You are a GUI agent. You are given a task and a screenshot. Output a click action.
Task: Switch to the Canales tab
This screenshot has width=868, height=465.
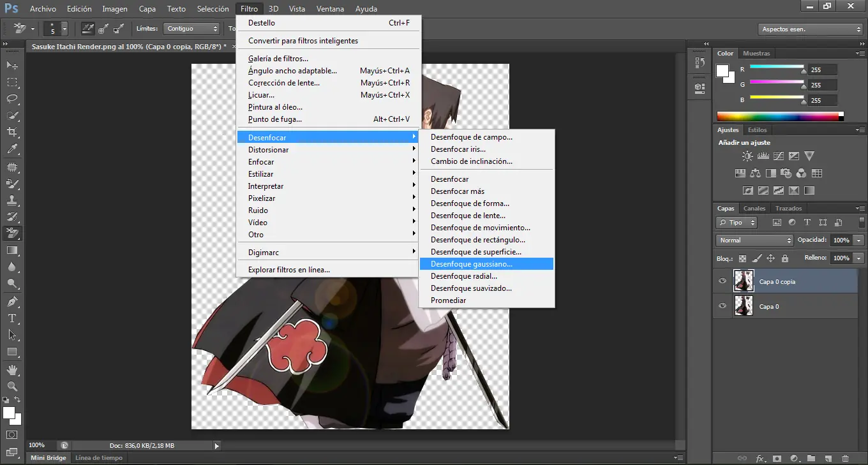pos(754,209)
